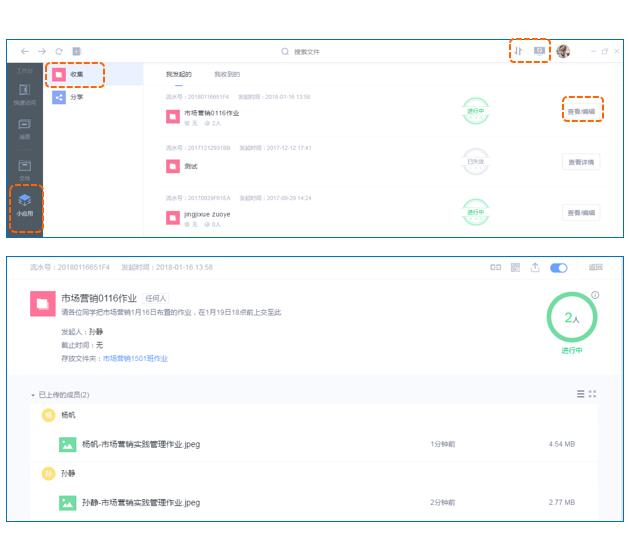Click the QR code icon in detail header
The image size is (629, 555).
pyautogui.click(x=515, y=268)
